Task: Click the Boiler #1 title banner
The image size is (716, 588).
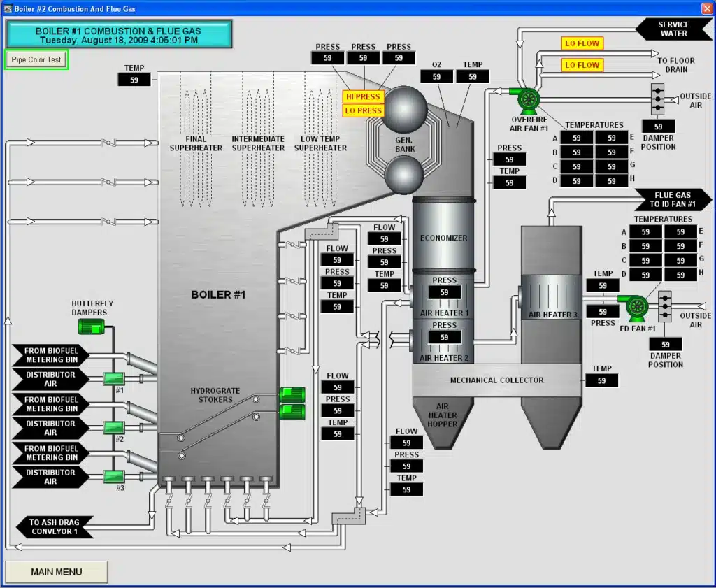Action: [119, 34]
